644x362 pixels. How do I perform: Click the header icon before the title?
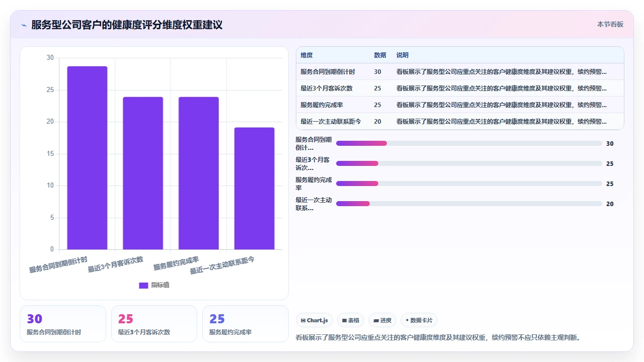pyautogui.click(x=24, y=25)
